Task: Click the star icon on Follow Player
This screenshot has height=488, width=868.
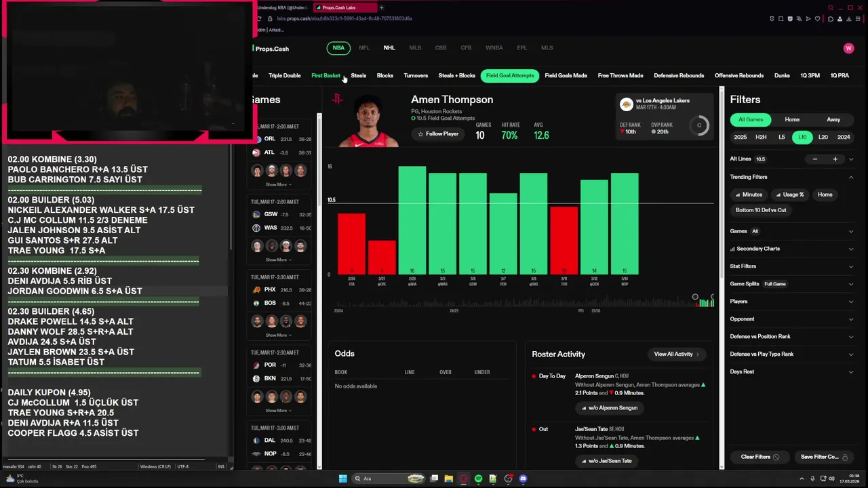Action: (420, 134)
